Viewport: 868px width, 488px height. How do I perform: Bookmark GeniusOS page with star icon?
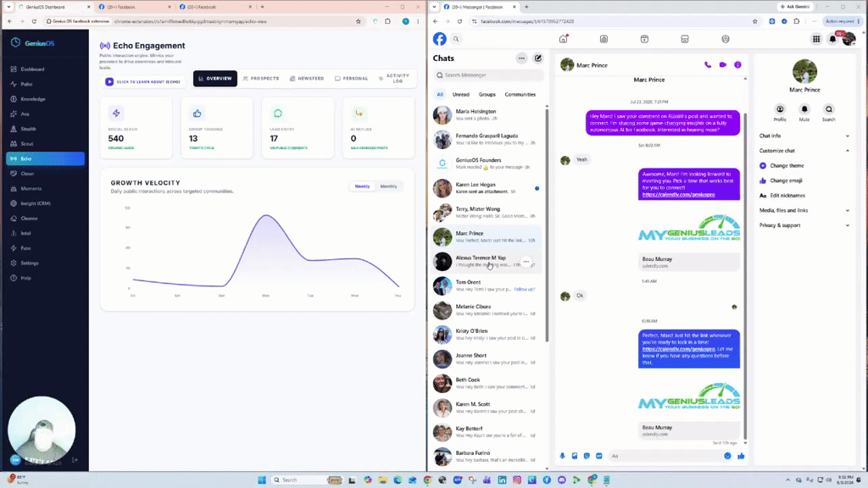click(359, 21)
